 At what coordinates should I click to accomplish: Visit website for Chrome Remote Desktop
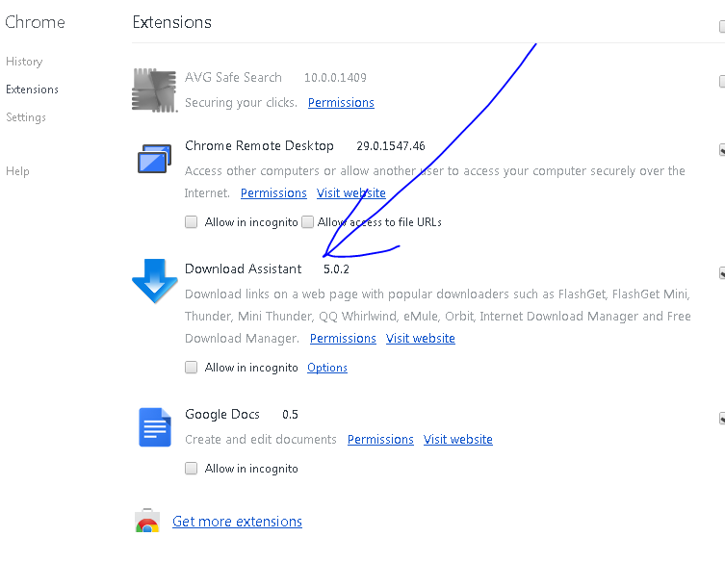click(x=350, y=192)
